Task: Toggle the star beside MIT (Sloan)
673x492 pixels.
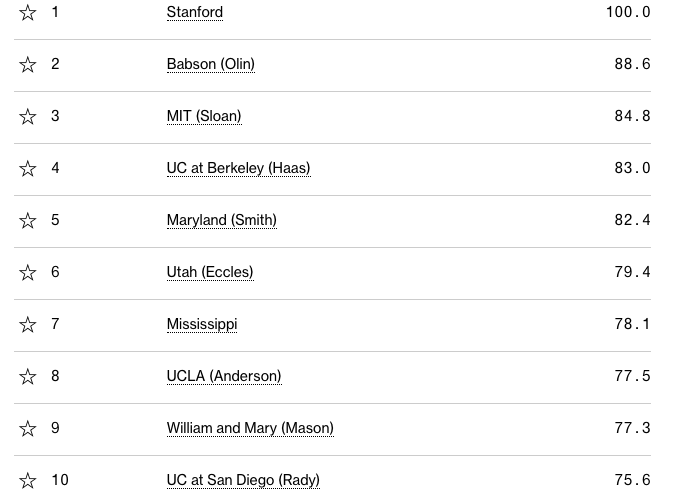Action: point(28,117)
